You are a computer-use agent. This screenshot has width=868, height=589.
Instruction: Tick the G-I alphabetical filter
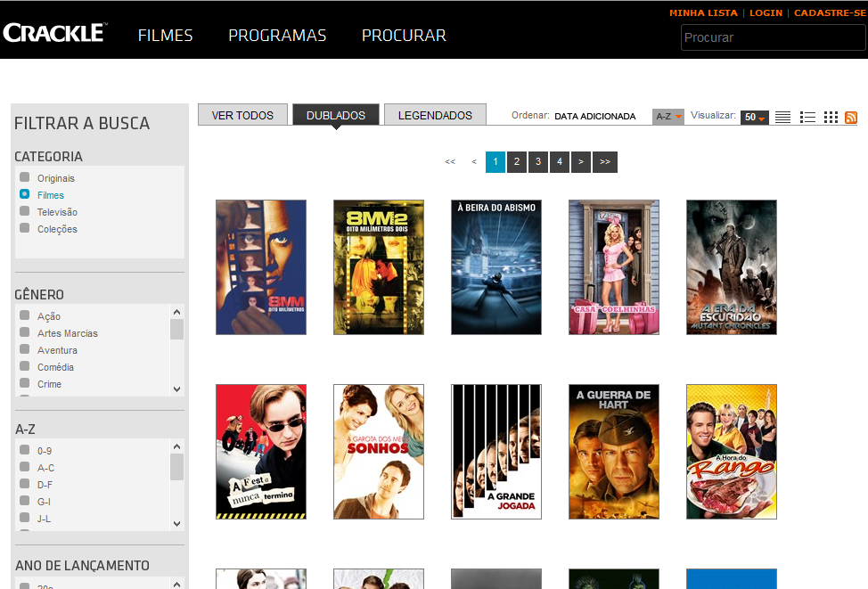click(x=24, y=501)
